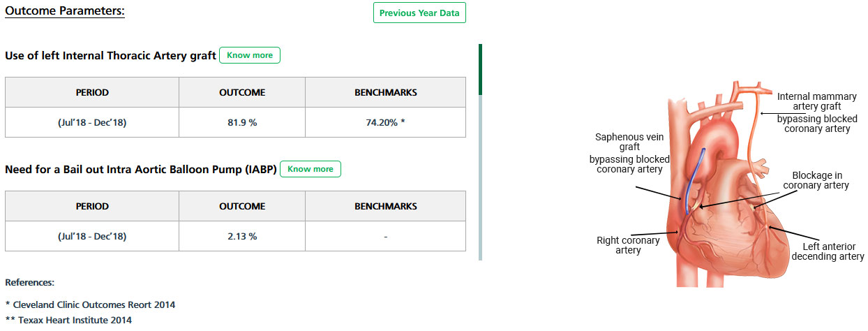Click the green scrollbar thumb
The width and height of the screenshot is (868, 331).
tap(480, 69)
